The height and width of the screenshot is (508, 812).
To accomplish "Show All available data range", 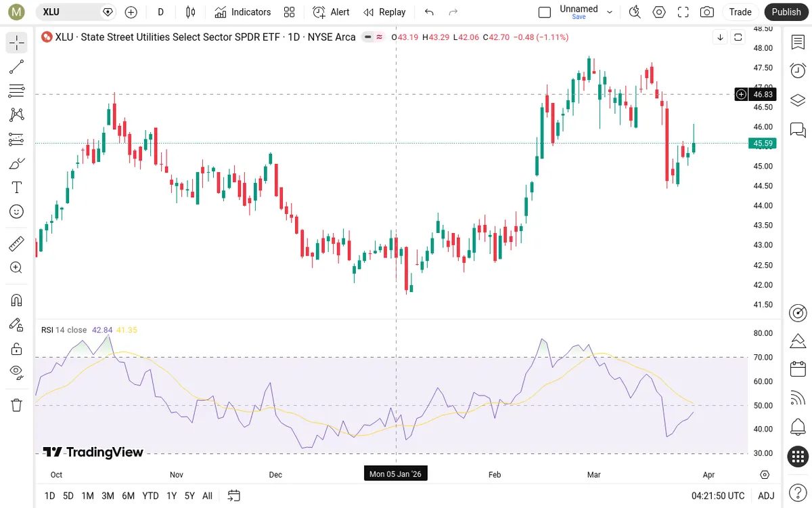I will point(207,496).
